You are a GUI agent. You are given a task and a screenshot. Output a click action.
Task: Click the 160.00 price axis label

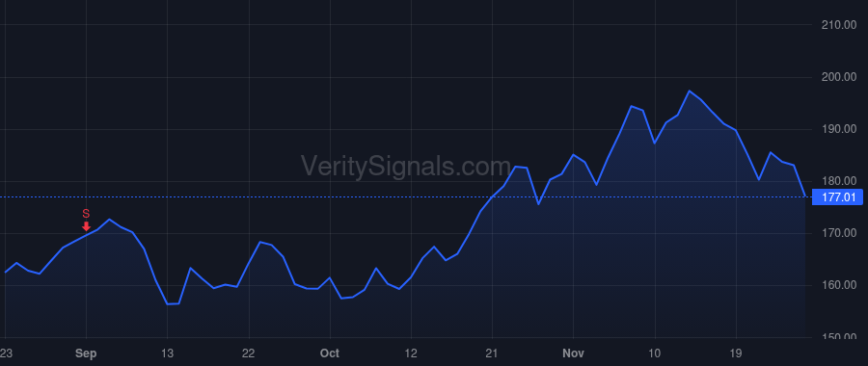coord(839,285)
